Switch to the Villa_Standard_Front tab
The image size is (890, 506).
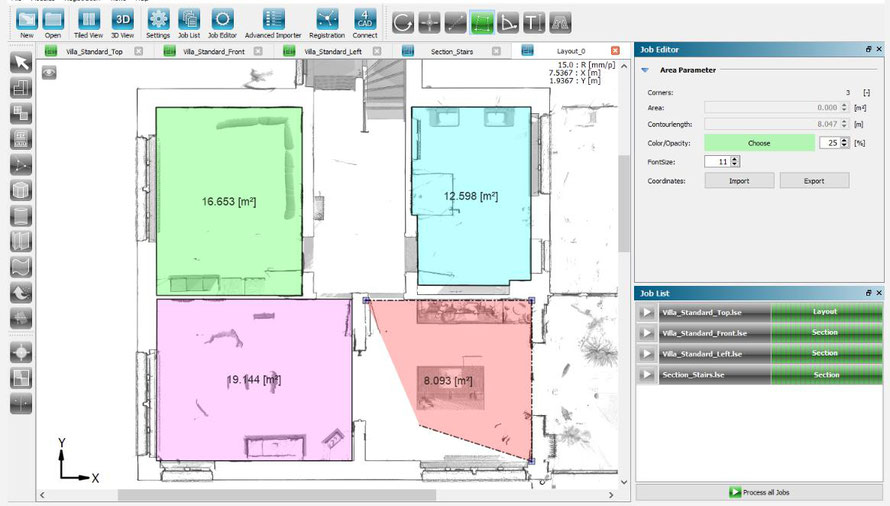213,51
